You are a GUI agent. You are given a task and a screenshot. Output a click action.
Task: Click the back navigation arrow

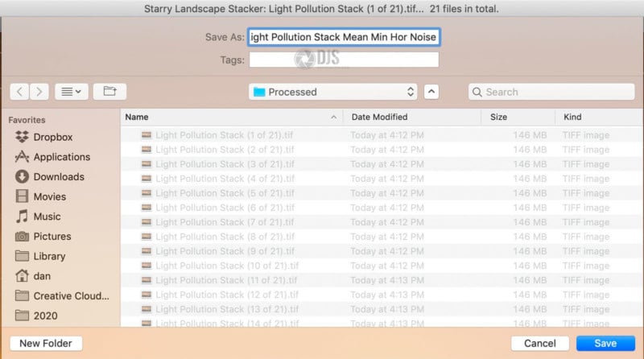(x=20, y=92)
